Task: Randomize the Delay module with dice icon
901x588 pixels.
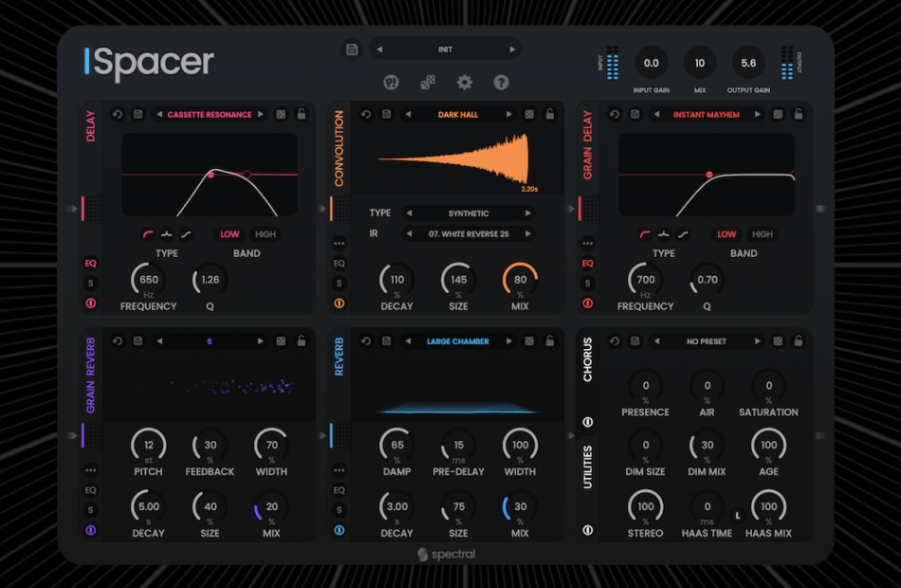Action: [281, 115]
